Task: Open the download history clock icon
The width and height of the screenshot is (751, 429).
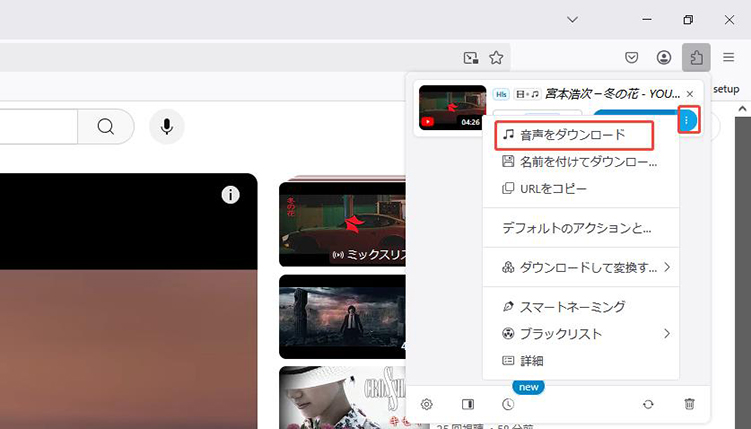Action: coord(508,404)
